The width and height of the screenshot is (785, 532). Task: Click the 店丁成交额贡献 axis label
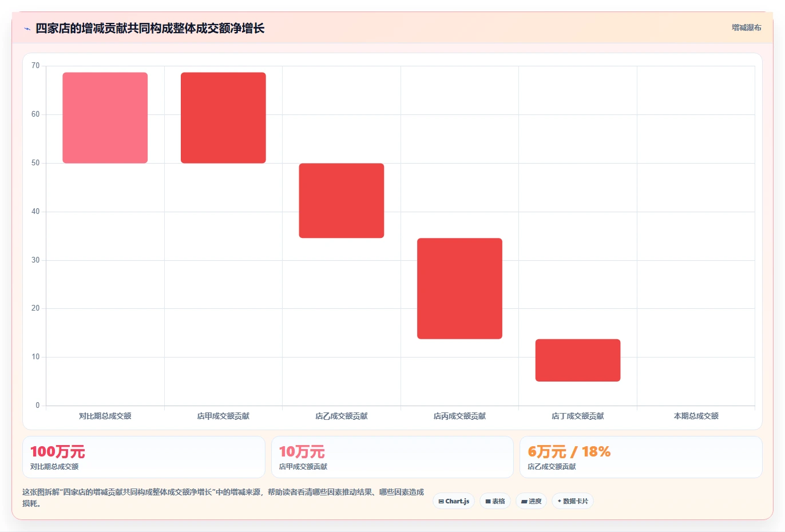pos(578,416)
